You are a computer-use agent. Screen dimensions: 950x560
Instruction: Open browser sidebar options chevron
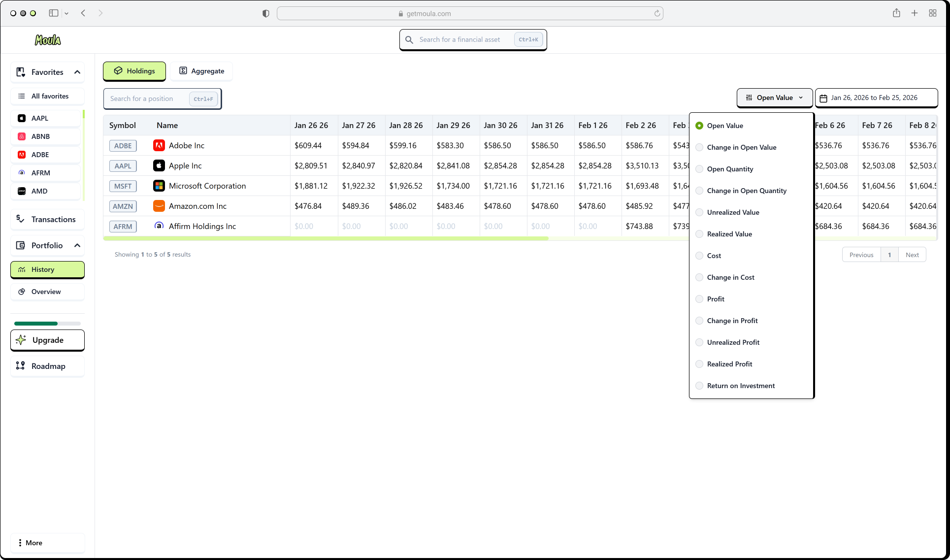[66, 13]
